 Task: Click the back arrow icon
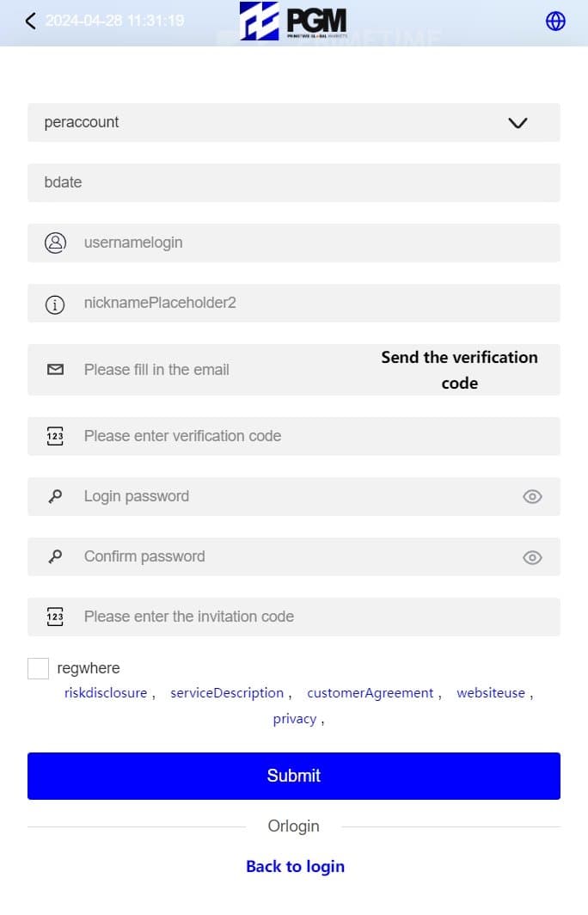pyautogui.click(x=31, y=21)
